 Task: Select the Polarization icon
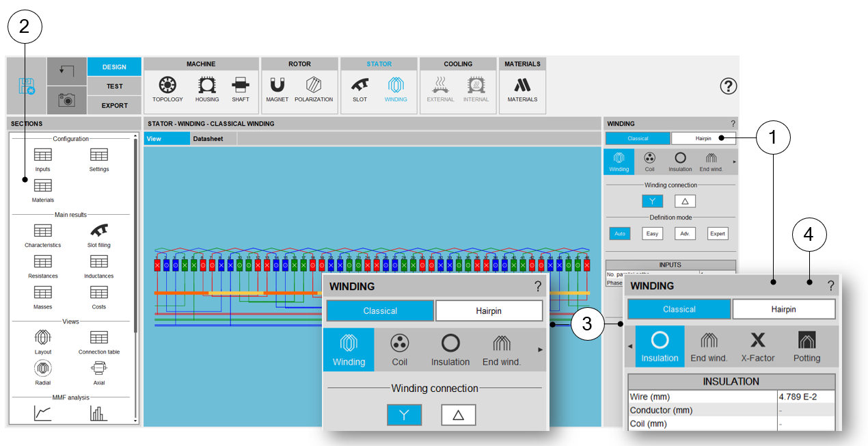(314, 88)
